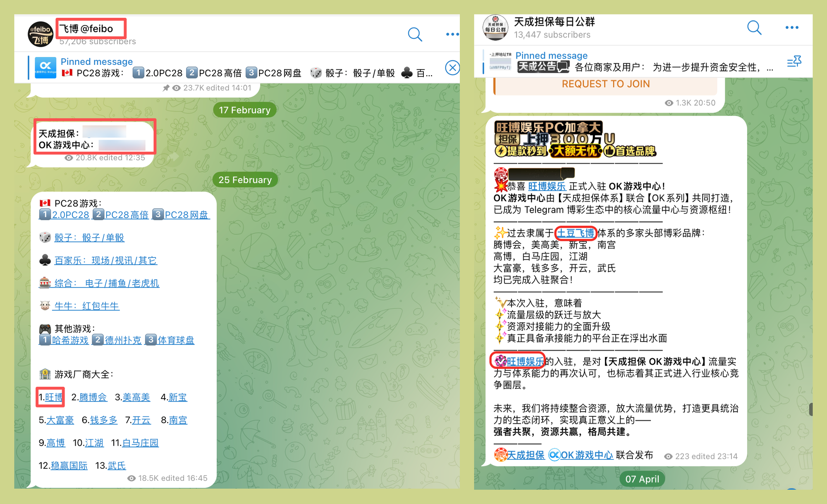Viewport: 827px width, 504px height.
Task: Open the 稳赢国际 vendor link
Action: tap(69, 466)
